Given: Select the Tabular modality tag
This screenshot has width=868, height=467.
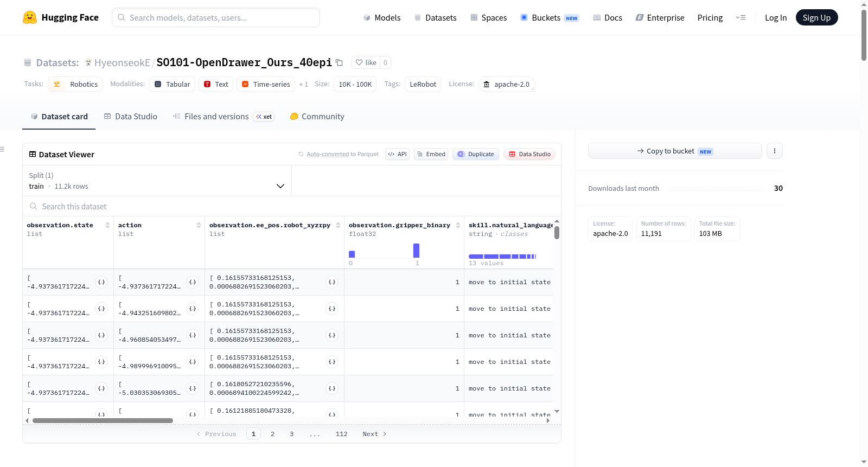Looking at the screenshot, I should pyautogui.click(x=172, y=84).
